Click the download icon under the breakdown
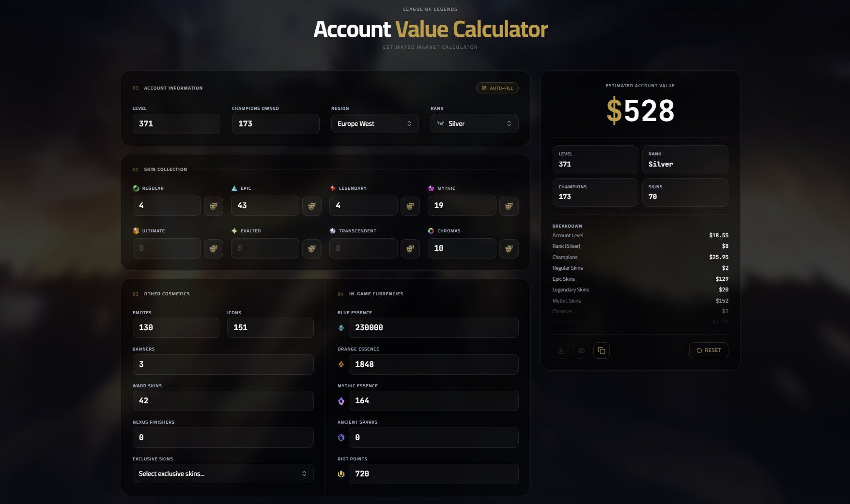Viewport: 850px width, 504px height. [x=560, y=351]
